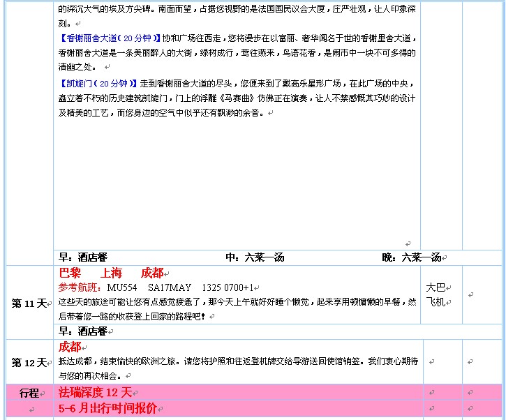Click 晚：六菜一汤 in the meal row

click(411, 257)
